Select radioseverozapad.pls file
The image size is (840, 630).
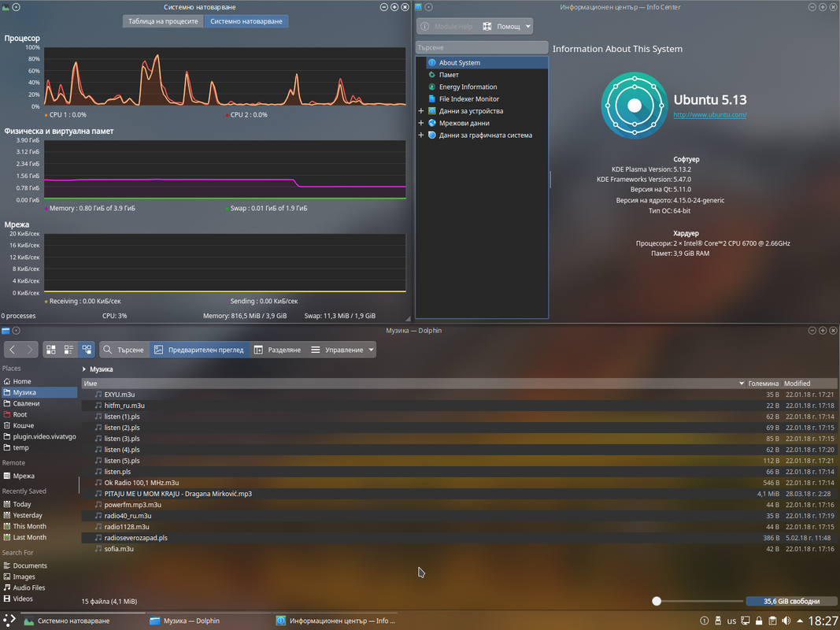[135, 538]
